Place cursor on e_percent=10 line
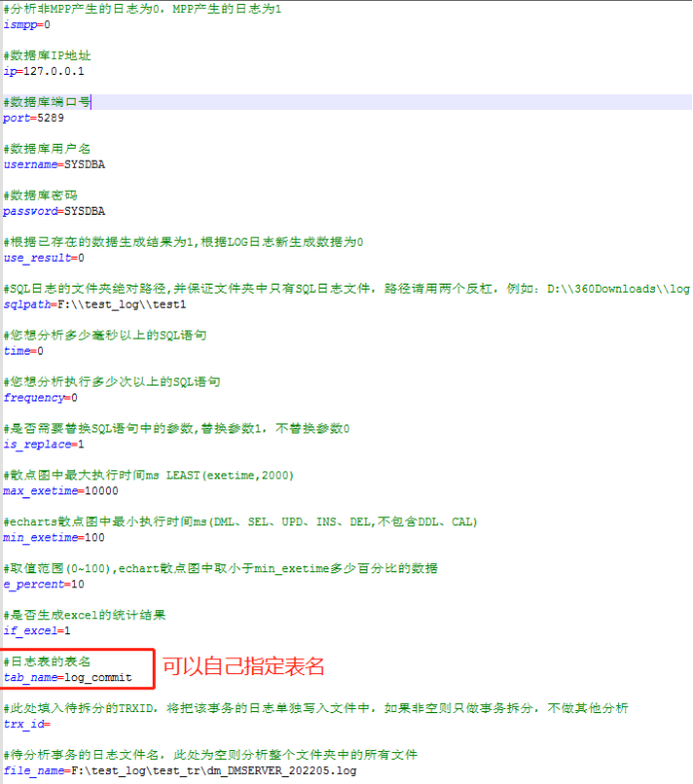This screenshot has height=784, width=693. pyautogui.click(x=44, y=584)
